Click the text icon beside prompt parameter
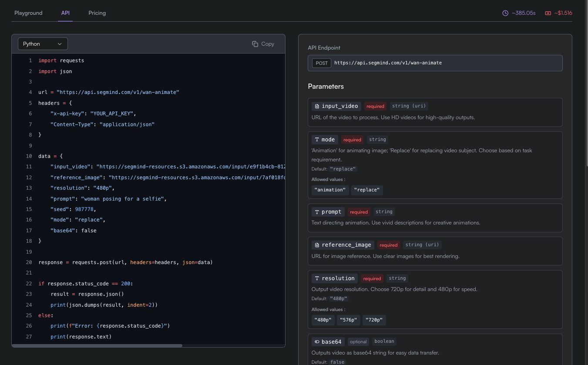This screenshot has width=588, height=365. (317, 212)
